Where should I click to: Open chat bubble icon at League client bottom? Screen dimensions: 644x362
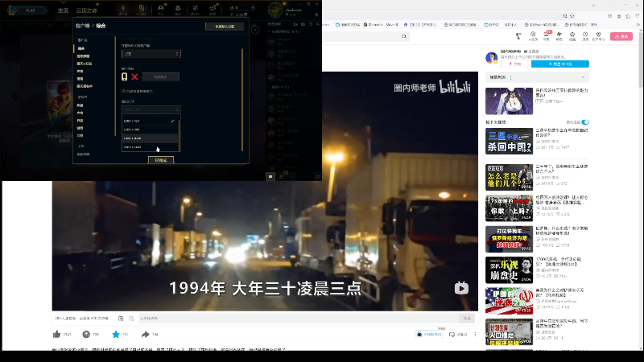(270, 176)
